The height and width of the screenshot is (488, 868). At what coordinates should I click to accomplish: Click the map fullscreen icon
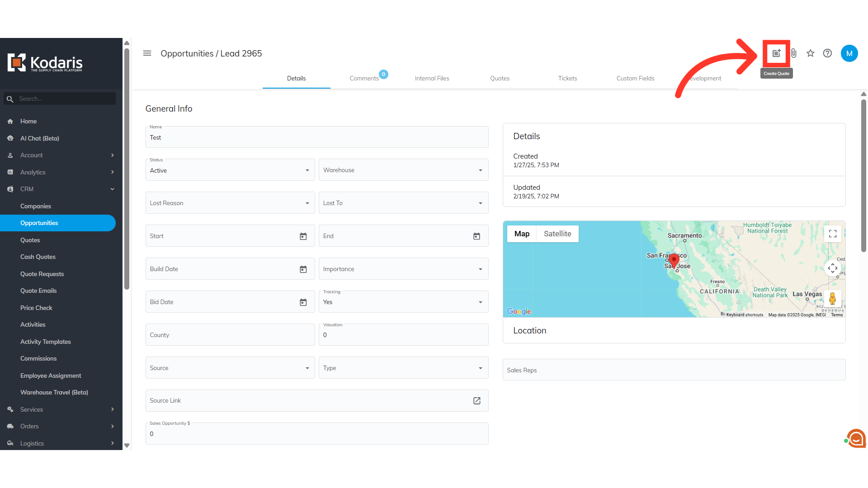832,234
